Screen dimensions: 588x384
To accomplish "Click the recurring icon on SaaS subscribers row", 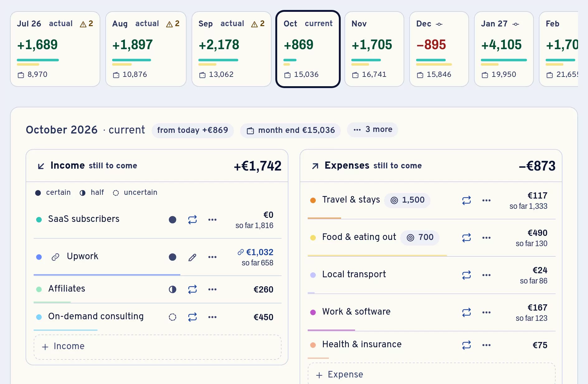I will (192, 220).
